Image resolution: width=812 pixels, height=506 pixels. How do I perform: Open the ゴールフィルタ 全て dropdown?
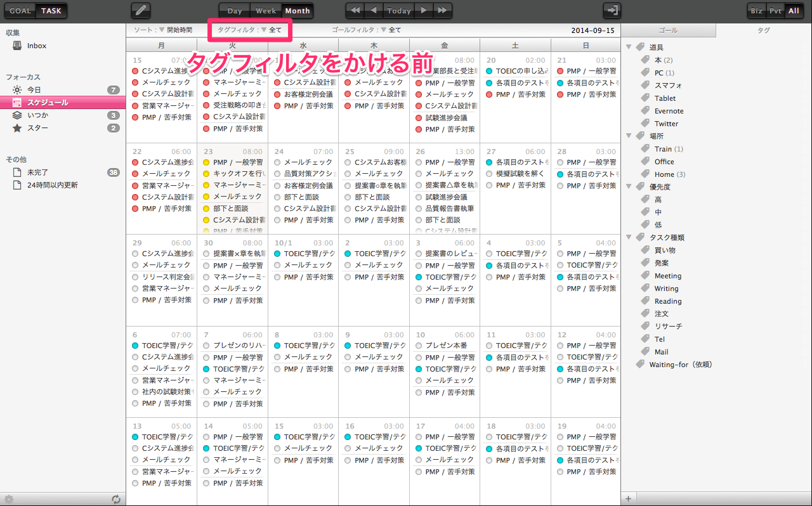(x=367, y=30)
